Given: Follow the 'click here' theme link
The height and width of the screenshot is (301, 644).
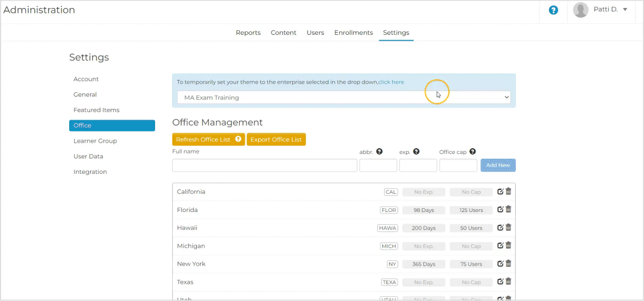Looking at the screenshot, I should (x=391, y=82).
